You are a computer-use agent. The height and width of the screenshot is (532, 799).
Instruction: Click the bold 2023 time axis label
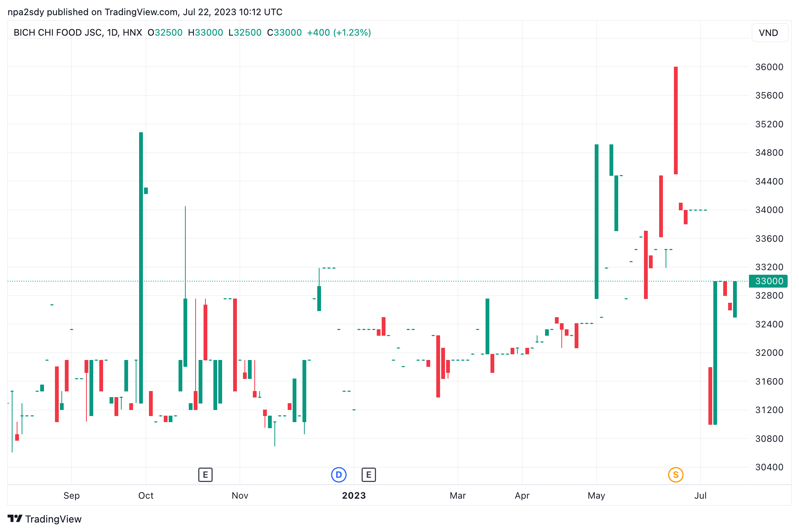(x=354, y=496)
